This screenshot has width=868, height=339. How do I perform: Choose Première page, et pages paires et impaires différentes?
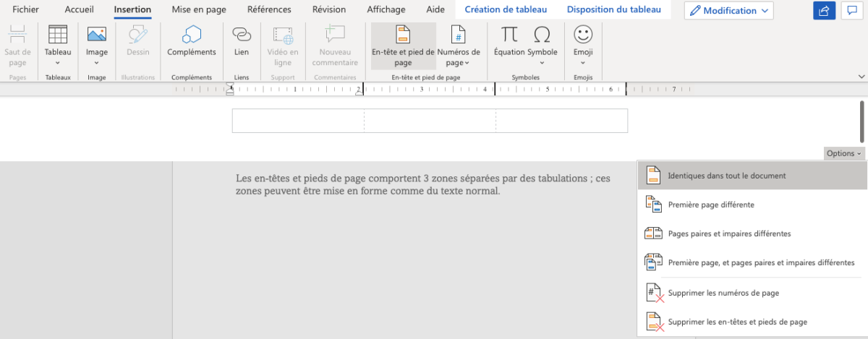coord(752,262)
